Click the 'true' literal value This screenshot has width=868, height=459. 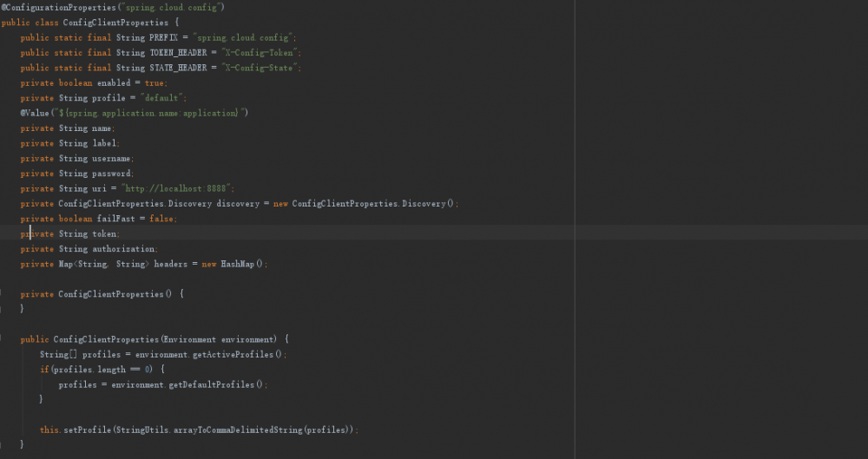point(154,83)
